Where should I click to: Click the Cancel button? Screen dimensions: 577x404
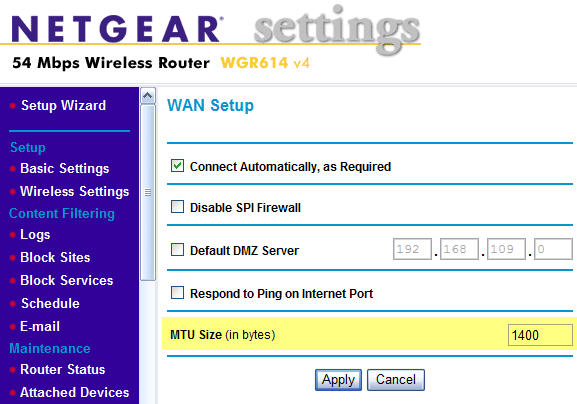[396, 380]
